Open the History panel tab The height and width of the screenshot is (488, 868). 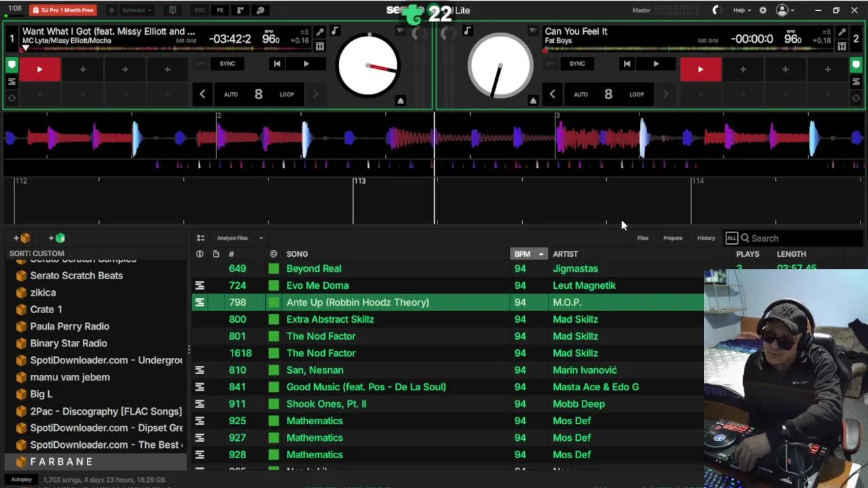click(706, 238)
